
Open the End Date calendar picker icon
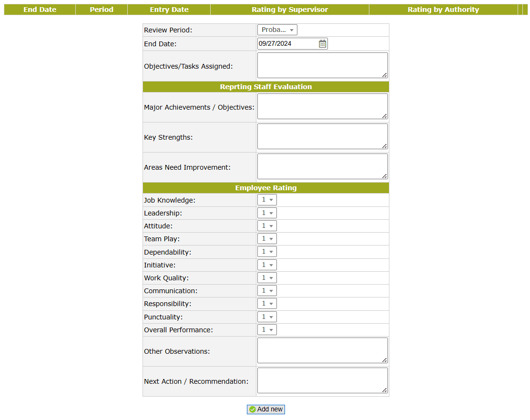pos(323,44)
